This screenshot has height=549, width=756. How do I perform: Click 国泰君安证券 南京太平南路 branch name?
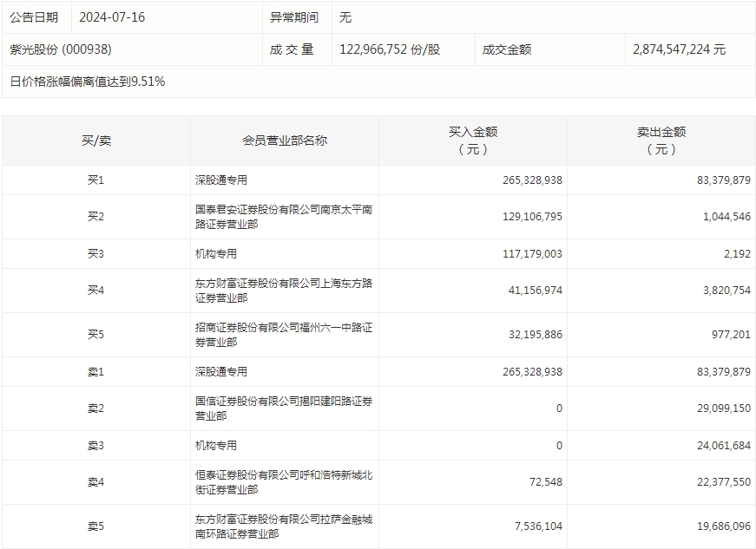284,217
